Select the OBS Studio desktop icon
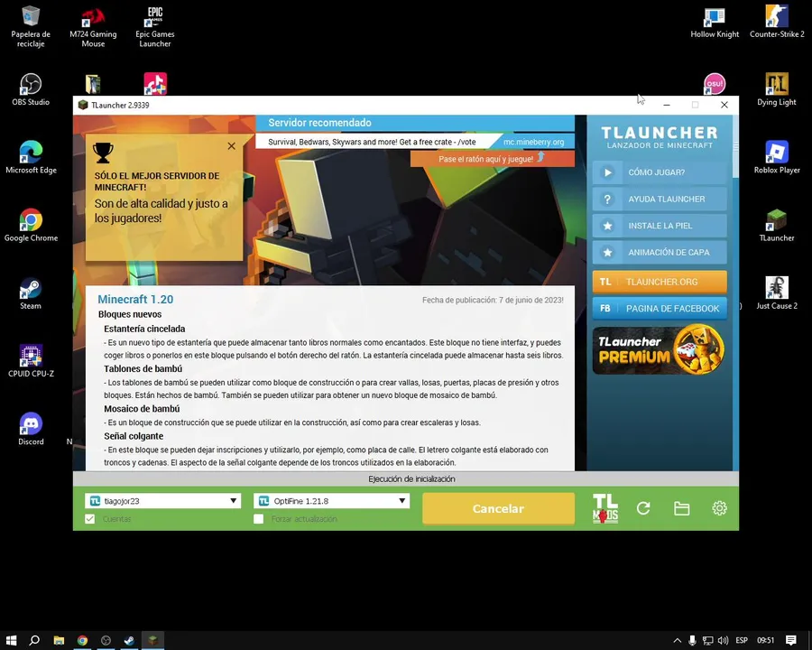 pyautogui.click(x=31, y=89)
